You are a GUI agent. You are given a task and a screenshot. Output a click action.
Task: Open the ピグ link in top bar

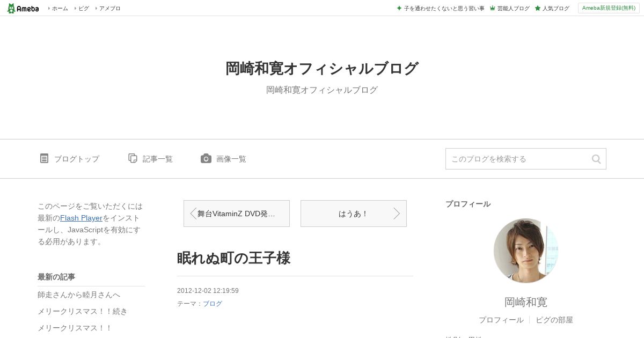point(84,9)
